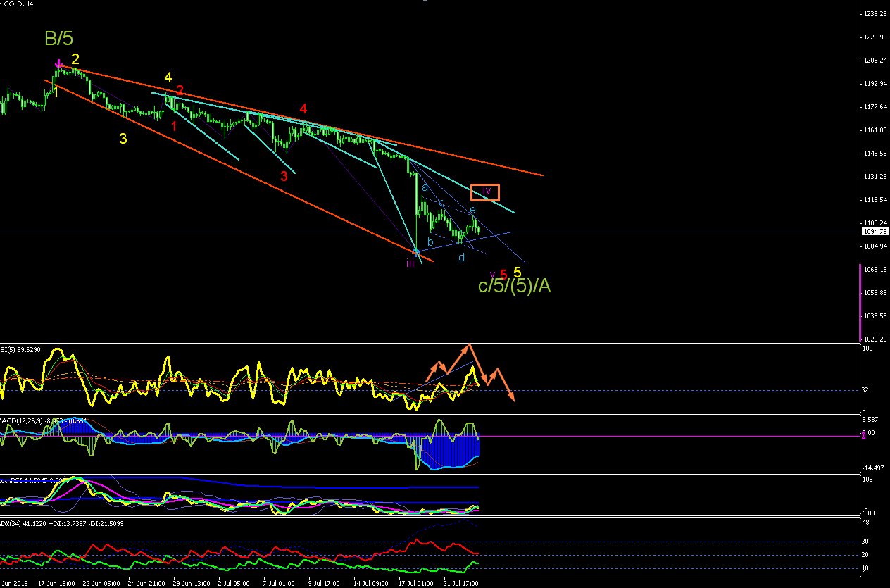Click the RSI(5) 39.6290 indicator label
The height and width of the screenshot is (588, 890).
tap(20, 349)
